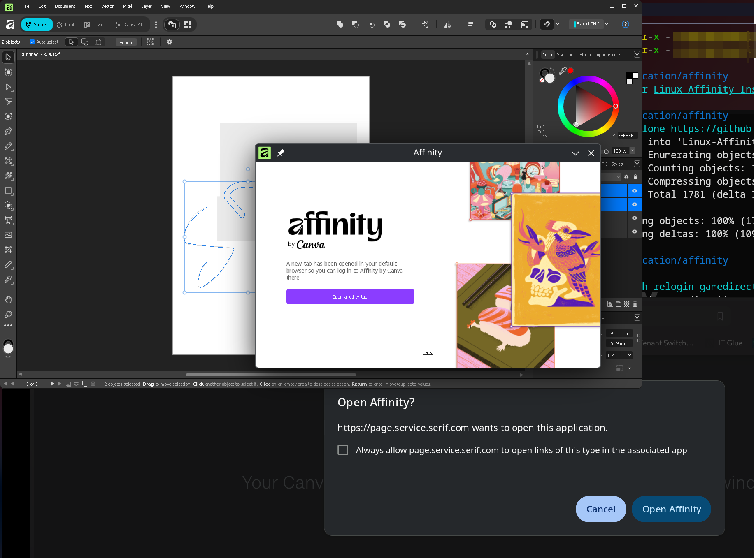This screenshot has height=558, width=756.
Task: Show more tools via three-dot icon
Action: [x=8, y=326]
